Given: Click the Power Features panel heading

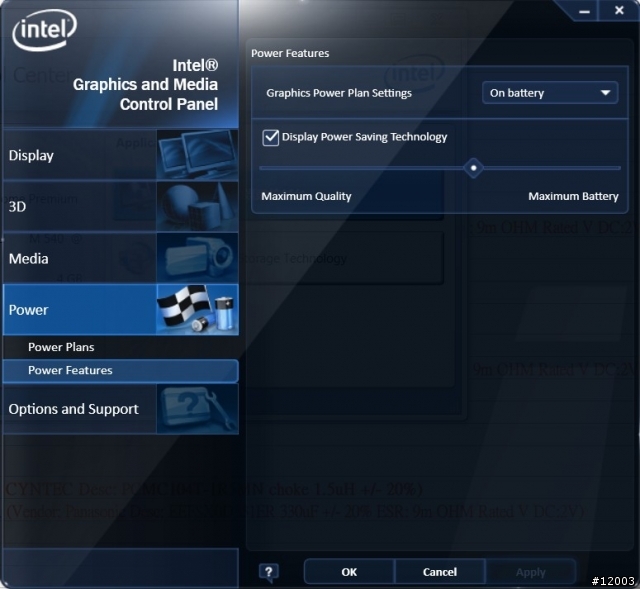Looking at the screenshot, I should [290, 53].
